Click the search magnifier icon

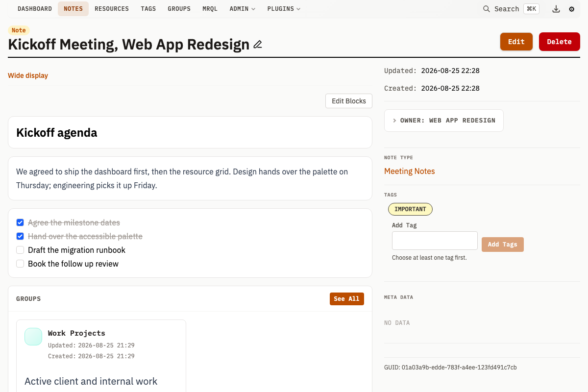487,9
